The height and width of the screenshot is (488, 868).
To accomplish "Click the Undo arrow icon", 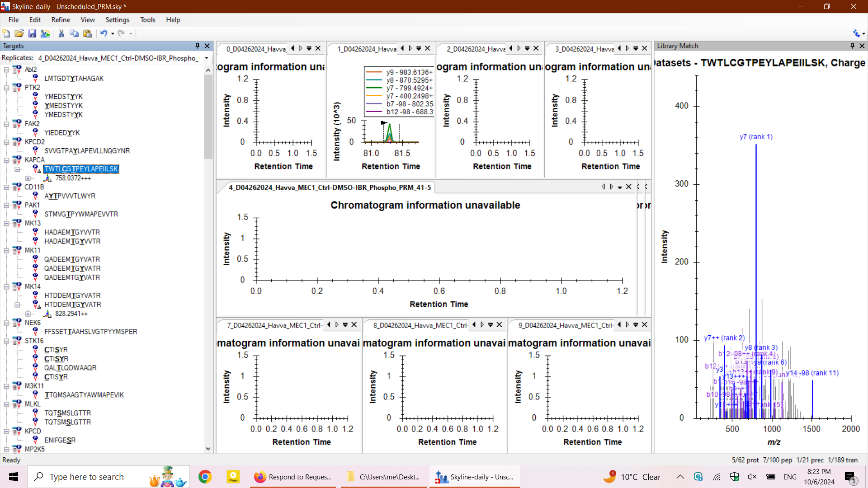I will [x=104, y=33].
